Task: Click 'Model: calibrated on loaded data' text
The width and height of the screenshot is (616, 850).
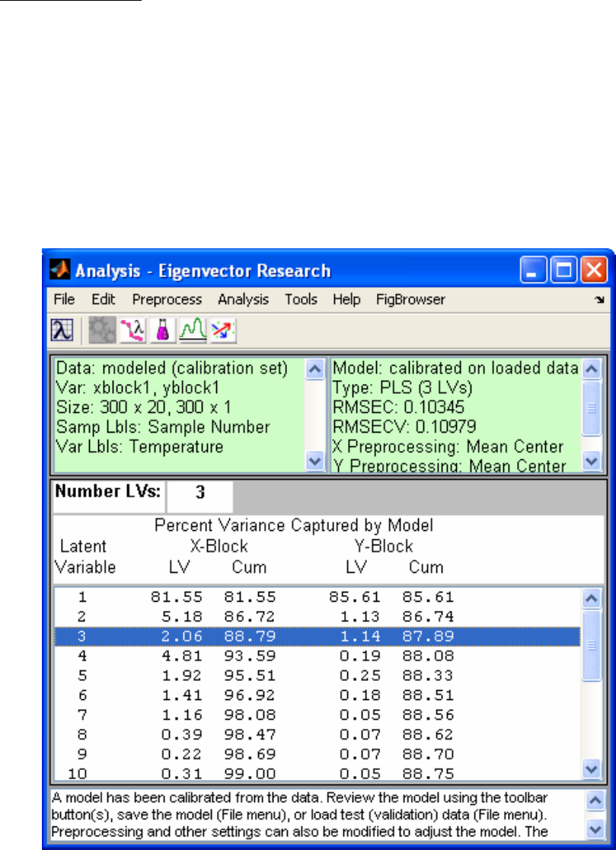Action: coord(455,369)
